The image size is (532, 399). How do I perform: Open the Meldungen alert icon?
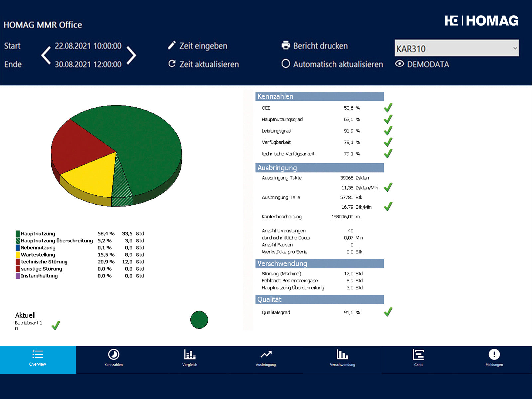coord(494,355)
